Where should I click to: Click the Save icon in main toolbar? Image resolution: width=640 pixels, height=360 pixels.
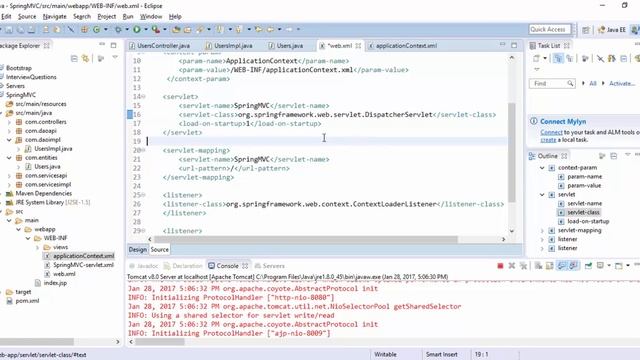(9, 29)
